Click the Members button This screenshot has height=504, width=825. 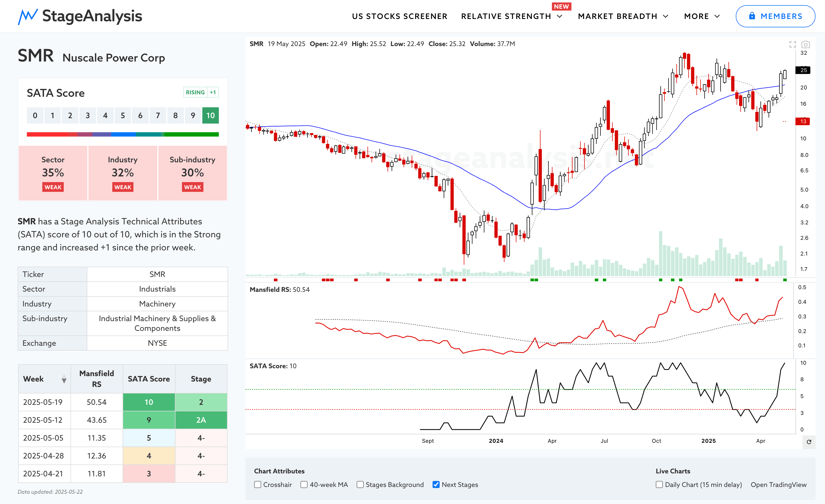775,16
